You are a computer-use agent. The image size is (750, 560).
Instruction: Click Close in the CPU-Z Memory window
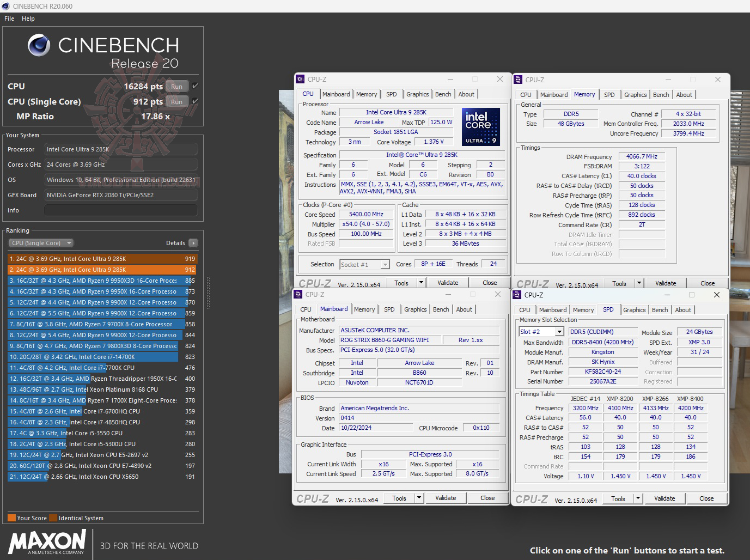click(708, 283)
